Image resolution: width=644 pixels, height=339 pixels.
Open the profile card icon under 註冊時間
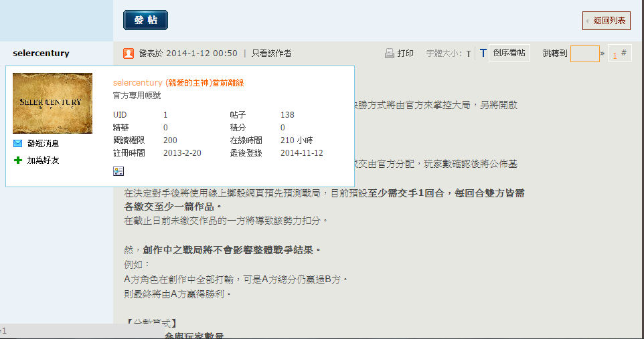pos(118,172)
